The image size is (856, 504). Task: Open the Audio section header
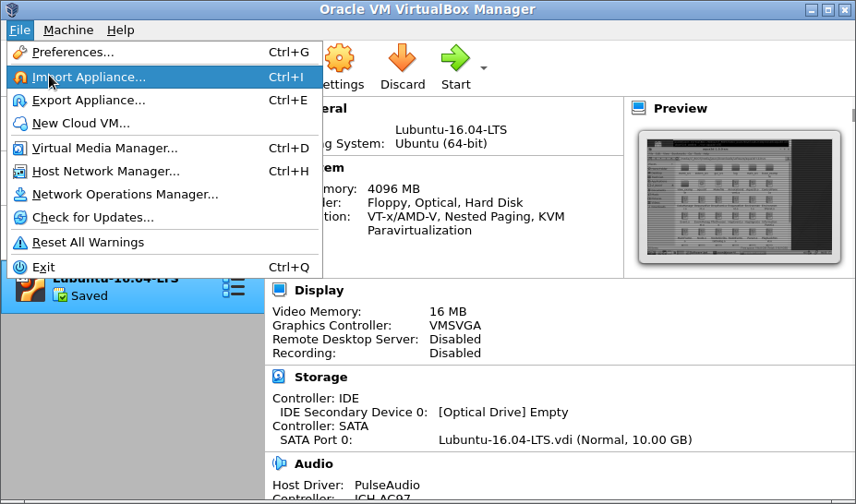click(314, 463)
